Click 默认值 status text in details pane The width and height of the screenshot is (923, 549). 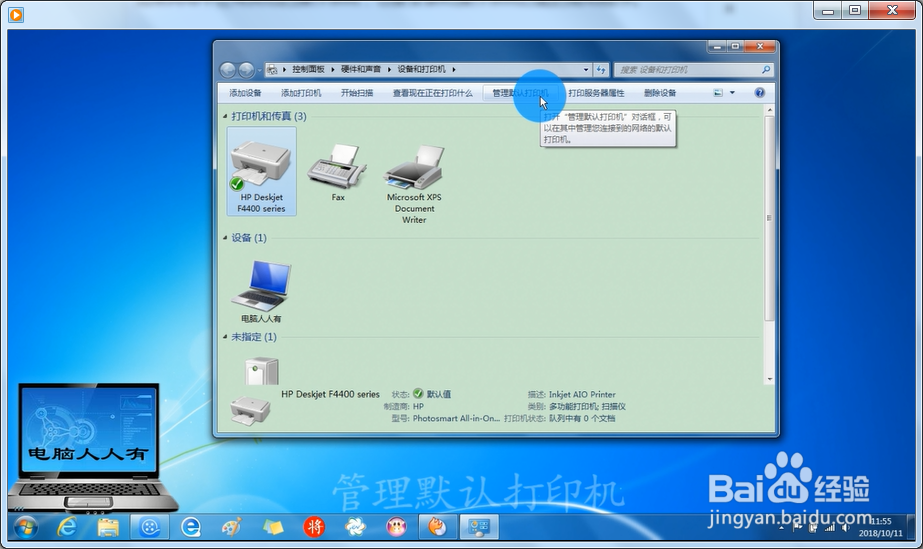[439, 394]
